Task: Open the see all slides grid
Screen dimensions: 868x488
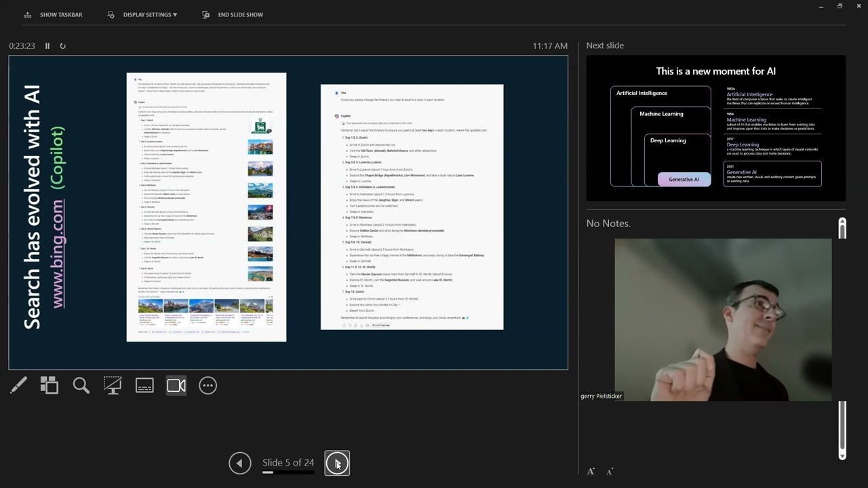Action: (x=50, y=386)
